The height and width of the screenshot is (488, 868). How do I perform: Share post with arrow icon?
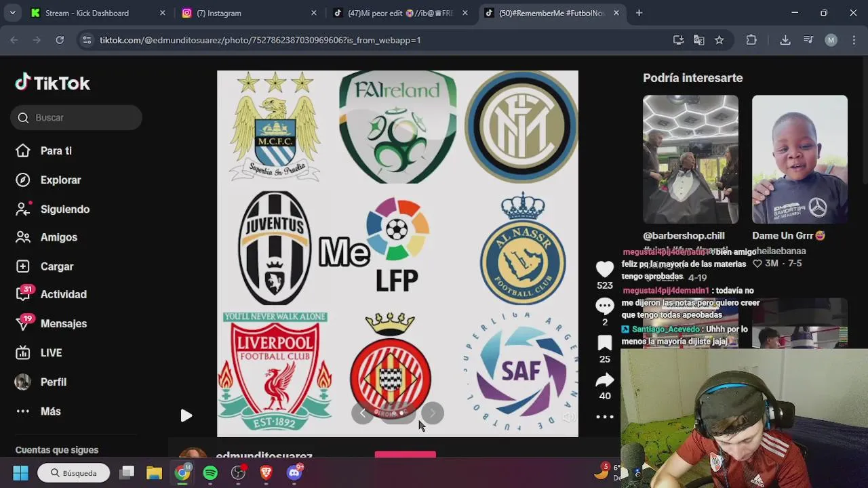(605, 380)
